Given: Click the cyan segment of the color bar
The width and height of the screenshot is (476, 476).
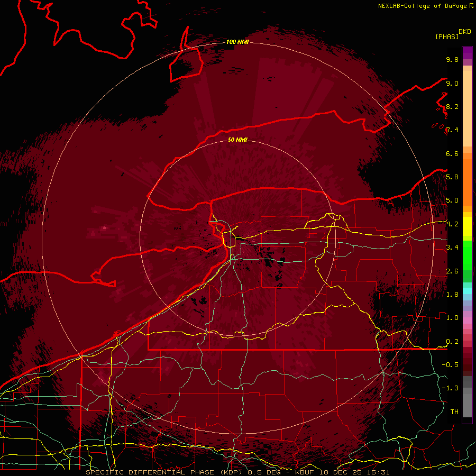Looking at the screenshot, I should [467, 291].
